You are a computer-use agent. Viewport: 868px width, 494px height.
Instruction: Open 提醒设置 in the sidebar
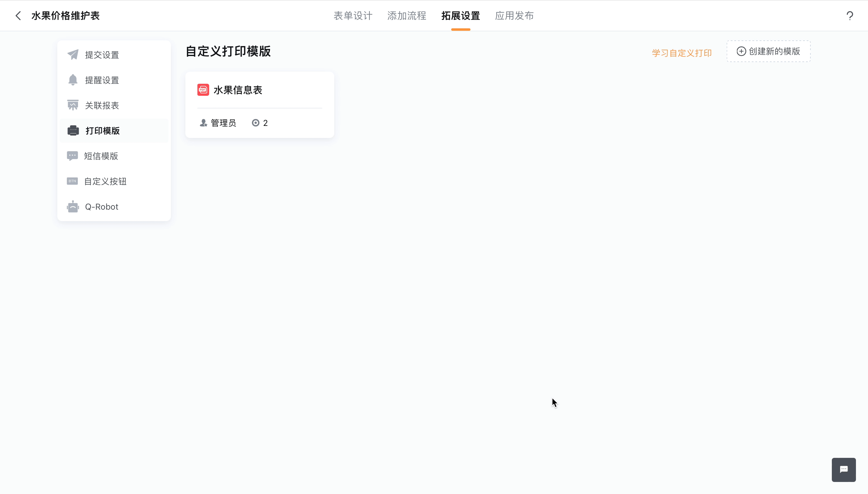(x=114, y=80)
